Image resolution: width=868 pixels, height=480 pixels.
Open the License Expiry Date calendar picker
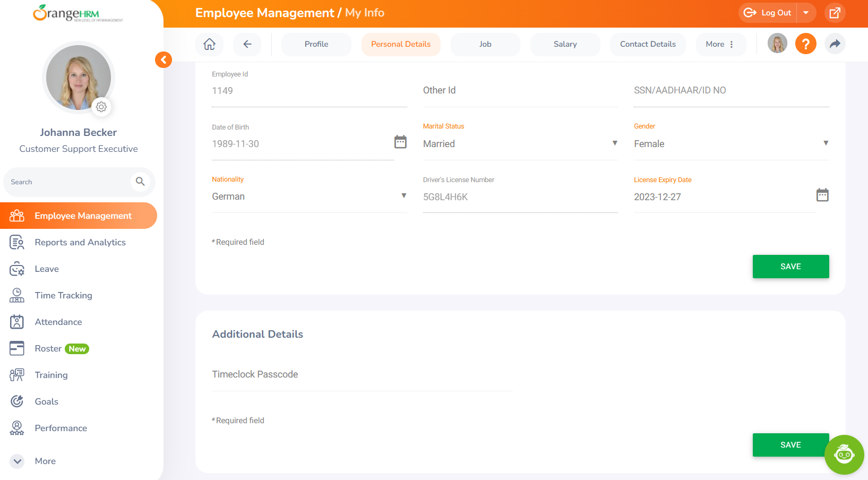(x=822, y=195)
